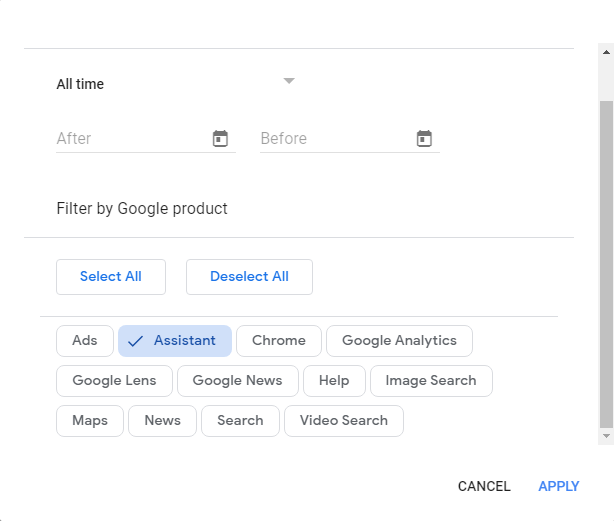
Task: Enable the Google Analytics filter chip
Action: point(399,341)
